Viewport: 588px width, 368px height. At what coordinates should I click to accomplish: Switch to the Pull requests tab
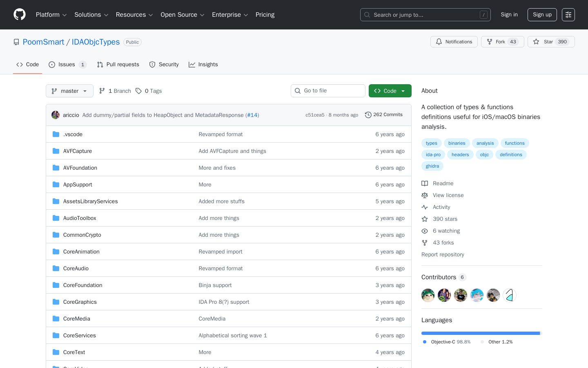click(x=118, y=65)
